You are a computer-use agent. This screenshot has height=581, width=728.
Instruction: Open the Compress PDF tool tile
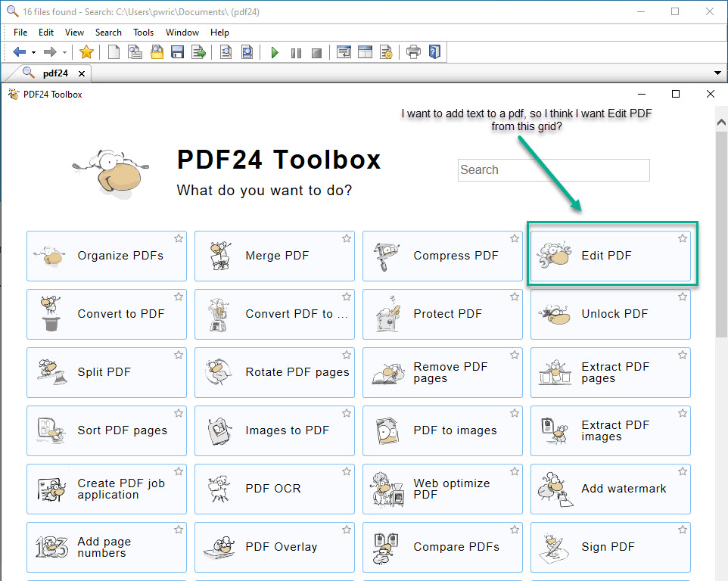(443, 256)
